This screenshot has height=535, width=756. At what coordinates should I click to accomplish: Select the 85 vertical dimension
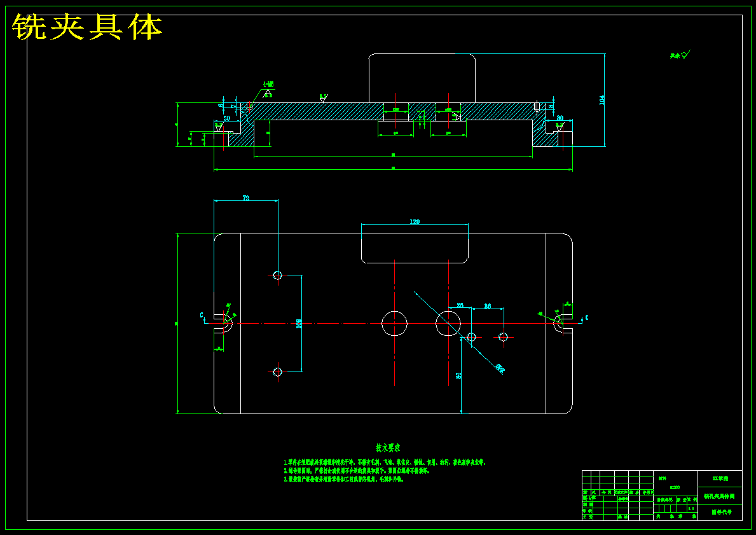pos(458,375)
